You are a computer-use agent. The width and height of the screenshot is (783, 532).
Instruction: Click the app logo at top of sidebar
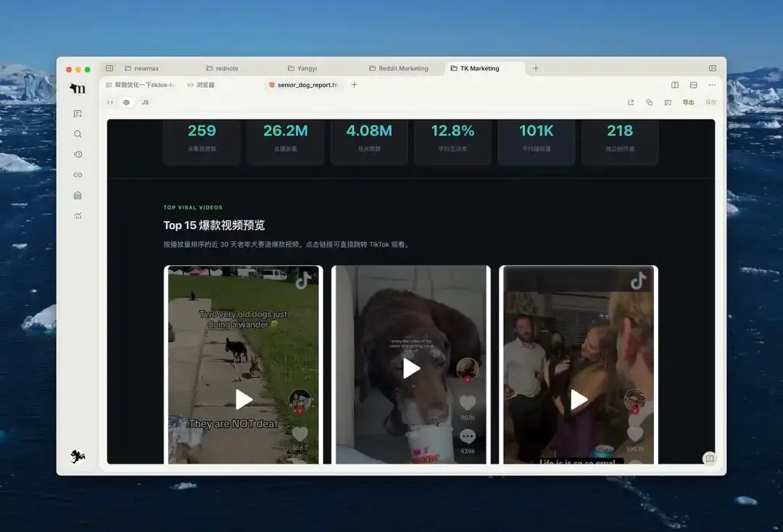click(78, 88)
